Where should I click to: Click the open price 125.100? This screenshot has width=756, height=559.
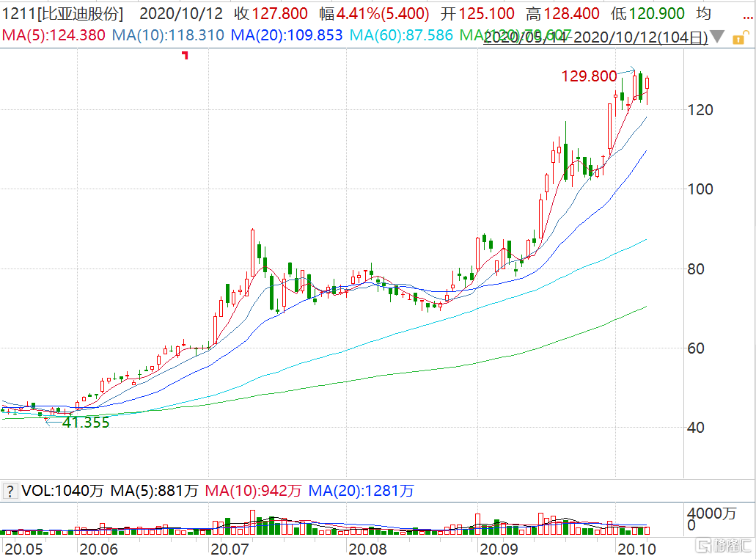point(486,13)
